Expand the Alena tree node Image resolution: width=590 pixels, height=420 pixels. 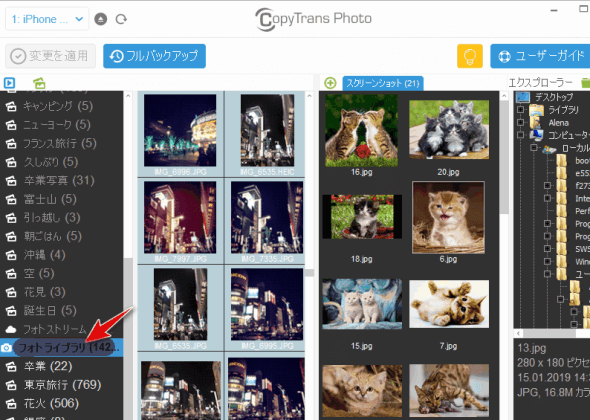(520, 122)
